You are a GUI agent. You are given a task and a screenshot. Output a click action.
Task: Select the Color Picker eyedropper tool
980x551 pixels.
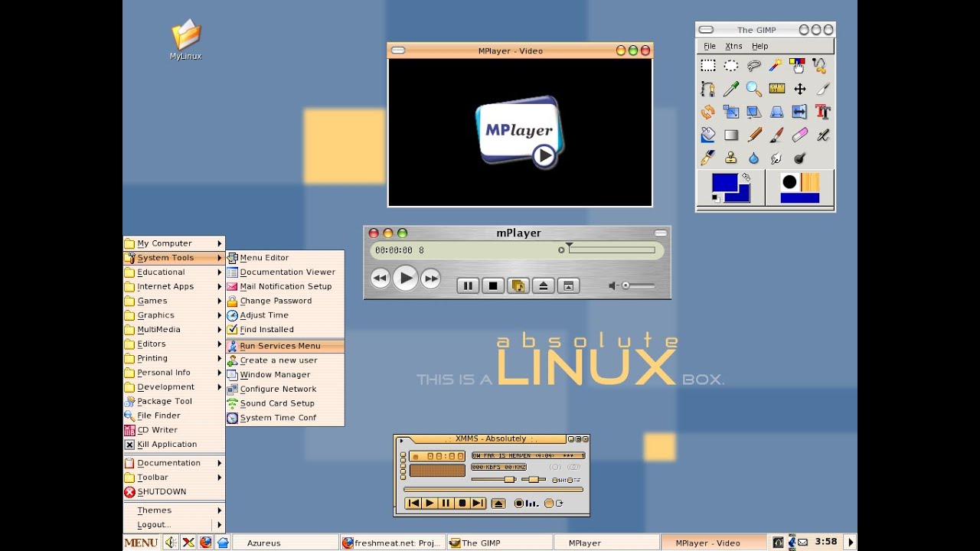pyautogui.click(x=731, y=89)
